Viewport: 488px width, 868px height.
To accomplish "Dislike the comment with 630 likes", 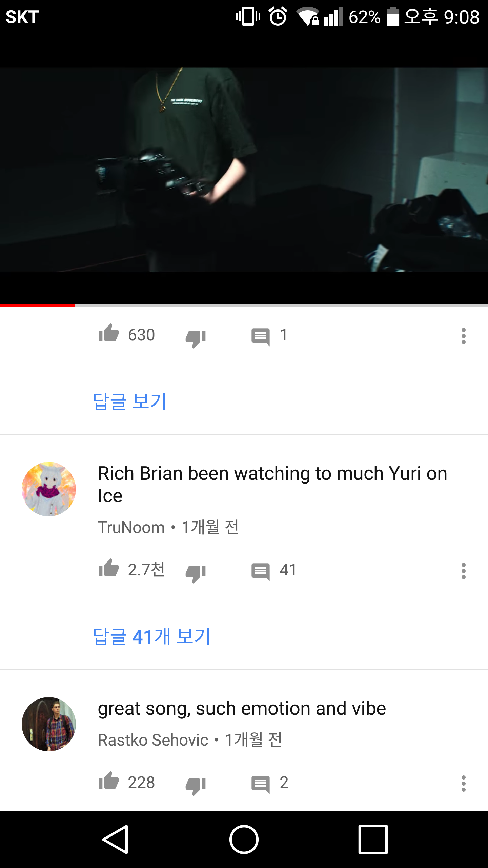I will pyautogui.click(x=196, y=338).
